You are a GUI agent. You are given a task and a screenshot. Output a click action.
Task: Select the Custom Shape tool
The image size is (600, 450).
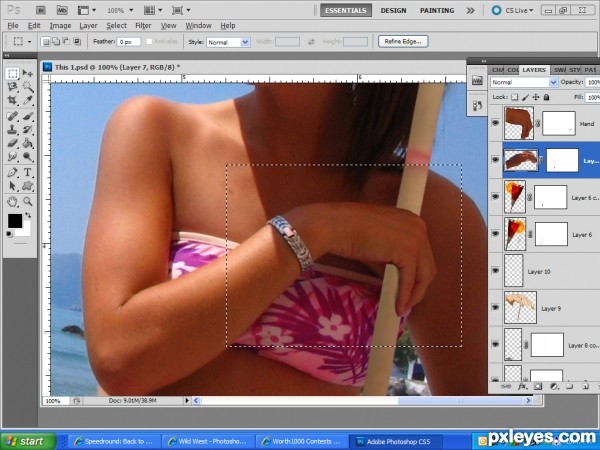point(28,186)
